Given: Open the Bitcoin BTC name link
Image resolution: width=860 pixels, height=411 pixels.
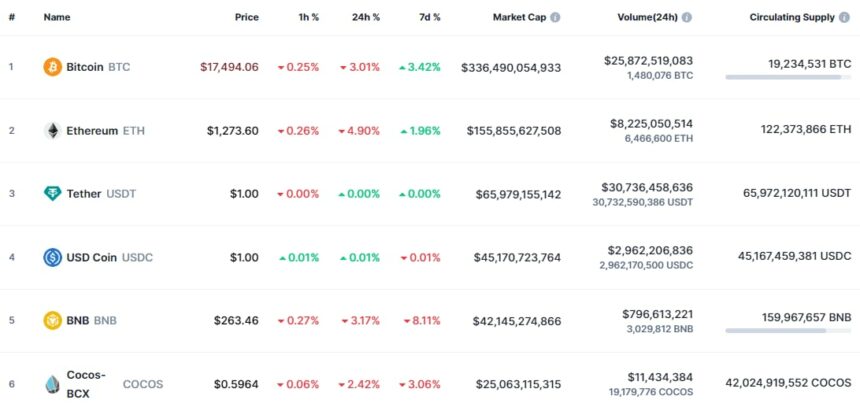Looking at the screenshot, I should coord(98,67).
